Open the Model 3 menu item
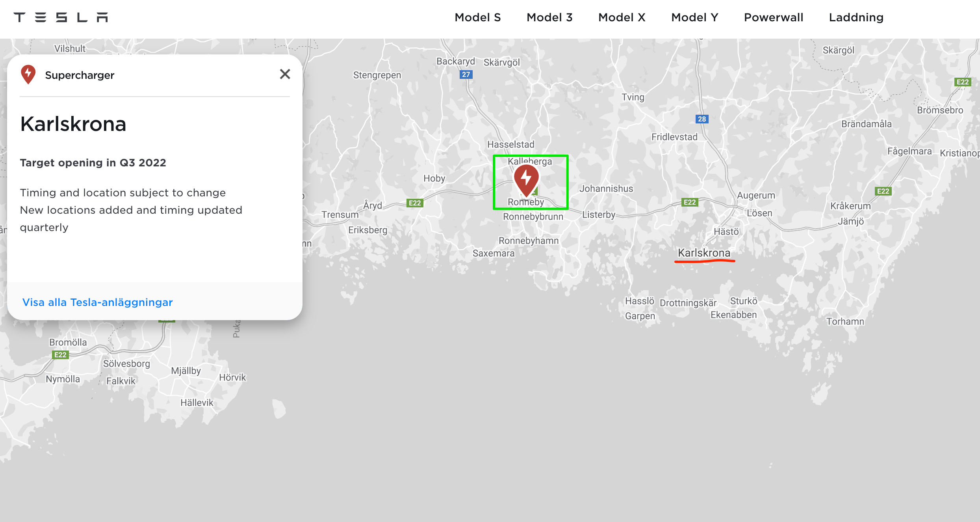The image size is (980, 522). pos(549,17)
